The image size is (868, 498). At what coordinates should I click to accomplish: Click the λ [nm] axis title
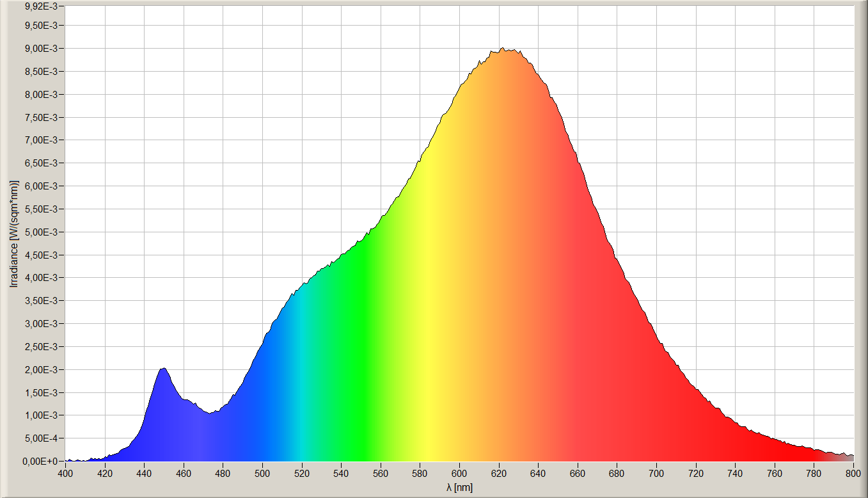460,488
